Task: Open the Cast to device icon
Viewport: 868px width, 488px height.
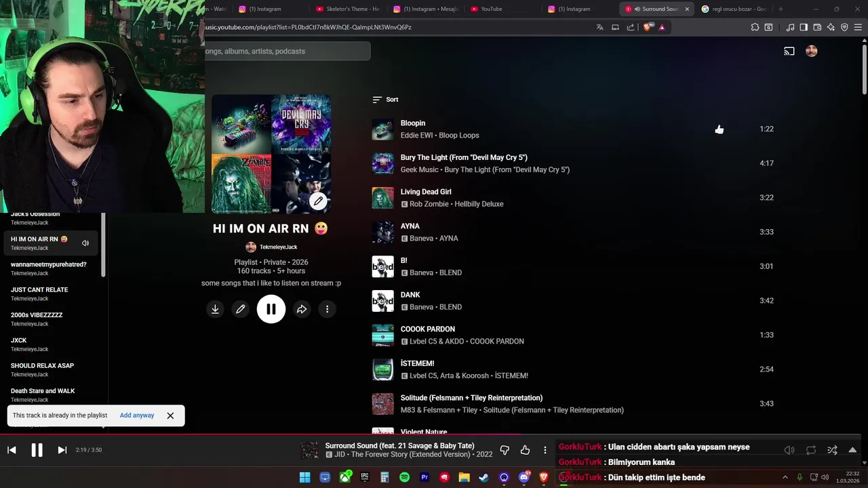Action: [789, 51]
